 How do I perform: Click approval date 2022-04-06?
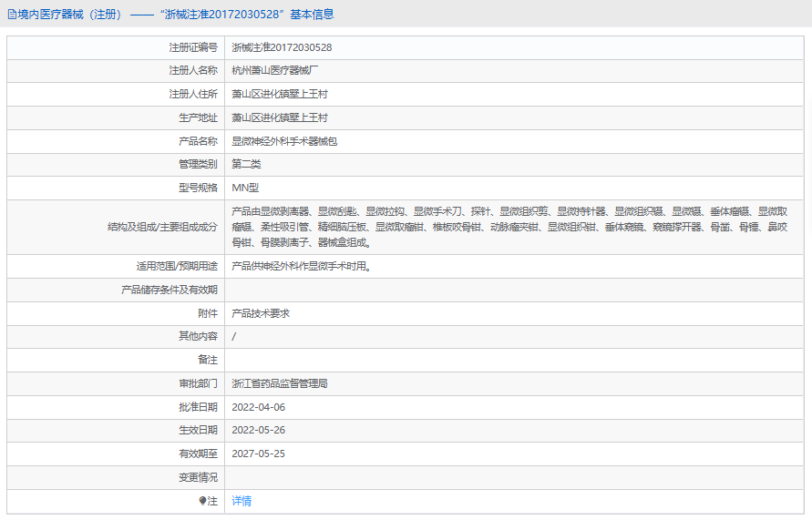pos(259,408)
